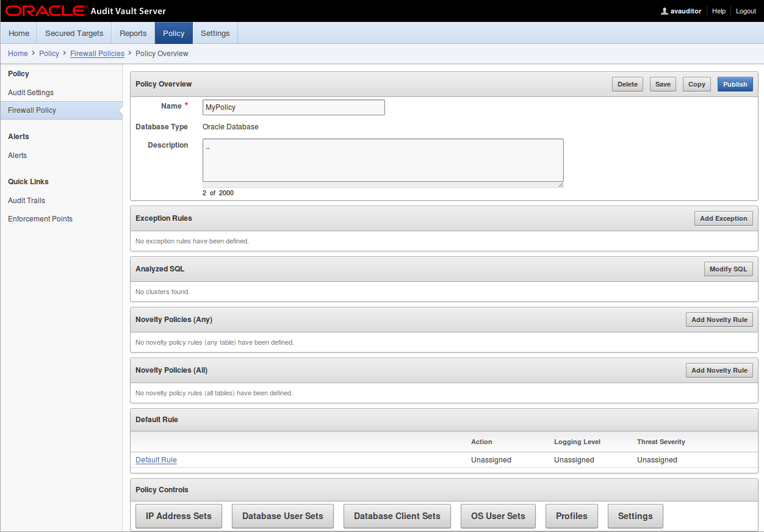Open Enforcement Points quick link

point(40,219)
